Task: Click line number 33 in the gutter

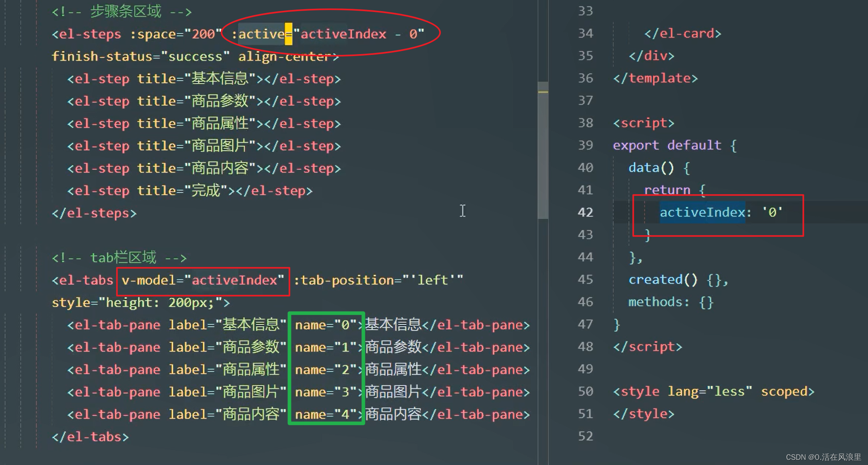Action: click(x=585, y=11)
